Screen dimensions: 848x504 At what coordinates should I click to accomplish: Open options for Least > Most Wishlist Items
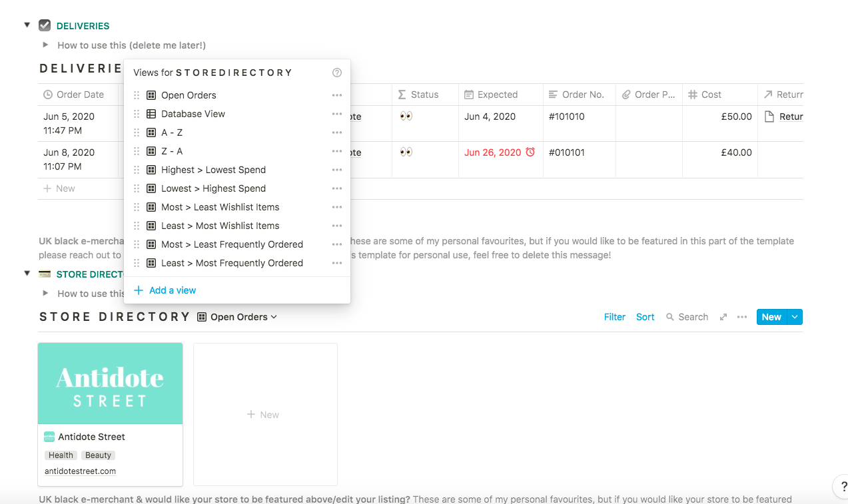(x=337, y=226)
